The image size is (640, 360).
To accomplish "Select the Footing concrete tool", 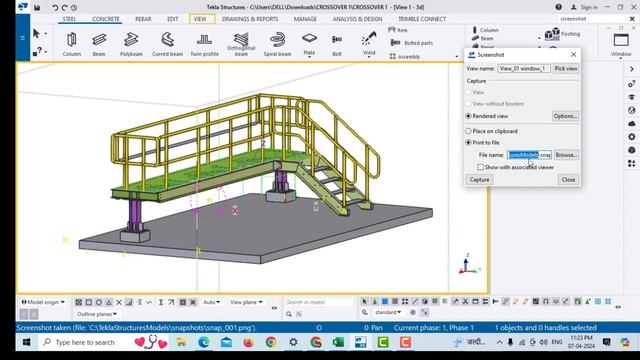I will [x=562, y=34].
